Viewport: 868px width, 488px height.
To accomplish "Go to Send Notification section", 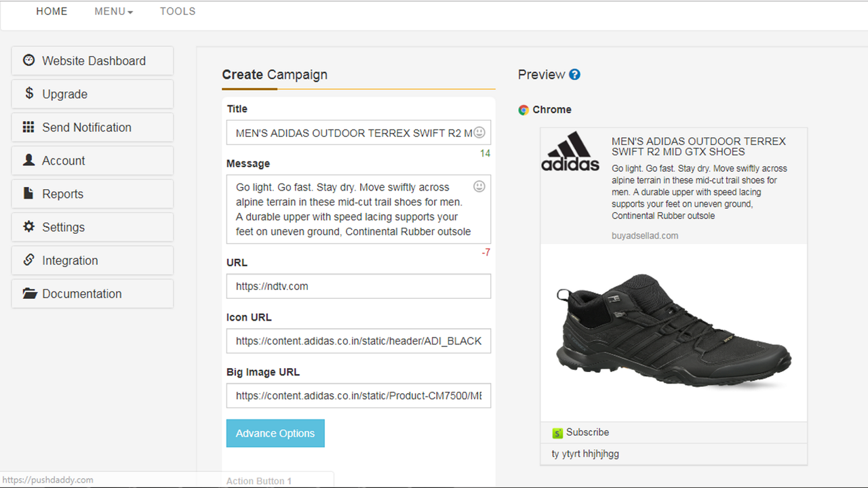I will point(92,127).
